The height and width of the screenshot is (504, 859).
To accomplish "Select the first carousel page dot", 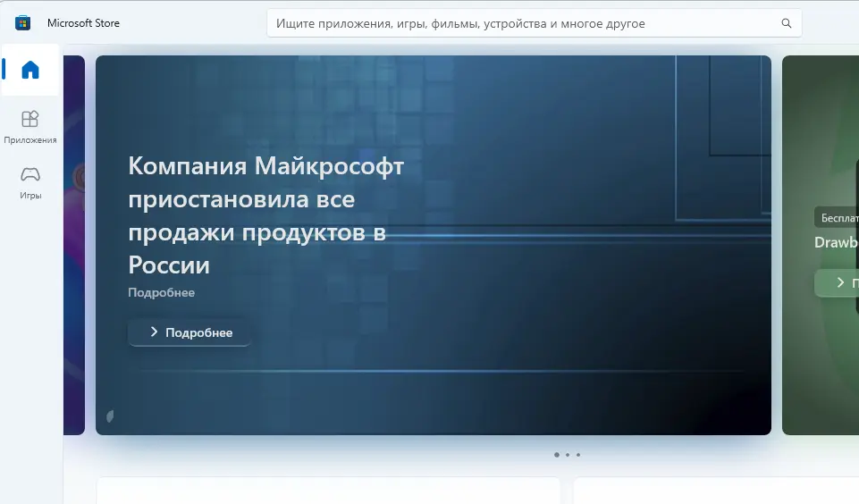I will coord(556,455).
